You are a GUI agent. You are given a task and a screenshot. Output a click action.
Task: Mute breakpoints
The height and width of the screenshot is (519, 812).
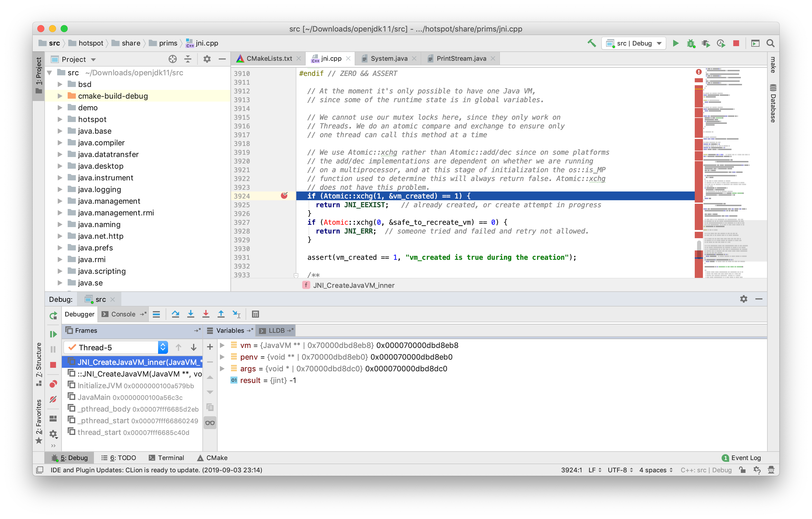pos(53,399)
